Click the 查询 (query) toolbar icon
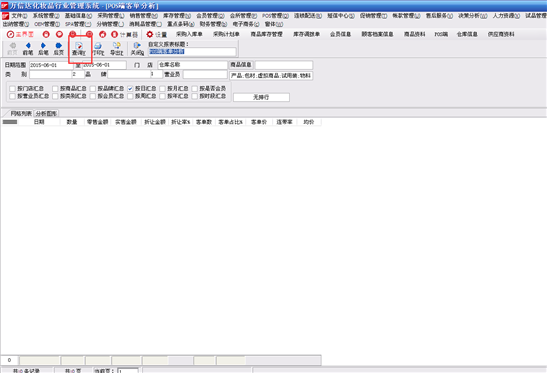Screen dimensions: 547x373 [79, 49]
